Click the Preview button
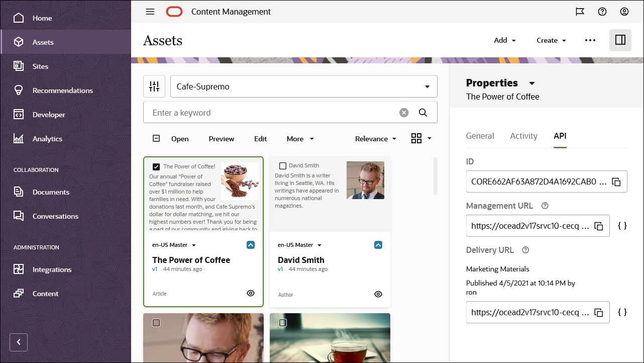 222,139
